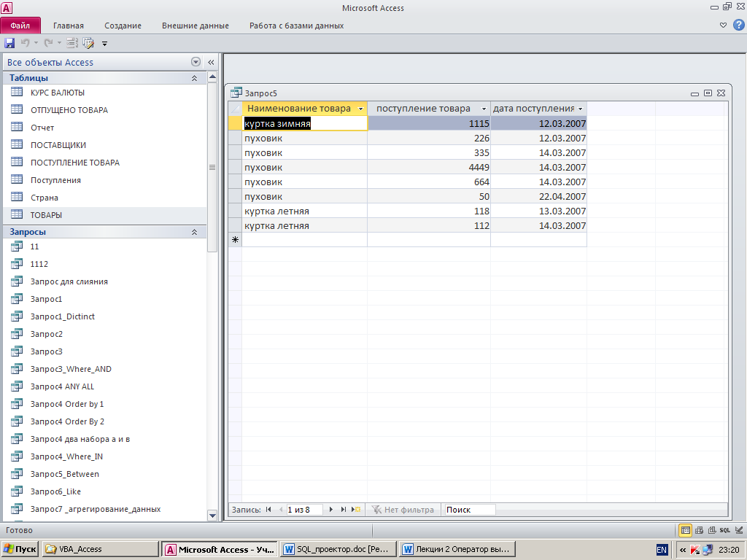Open the поступление товара column filter dropdown
The image size is (747, 560).
[x=484, y=109]
